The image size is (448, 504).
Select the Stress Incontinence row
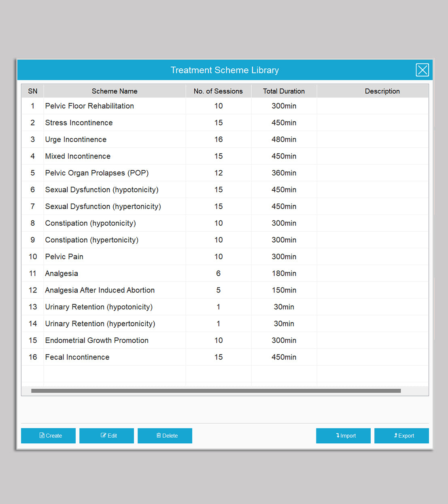(x=79, y=123)
